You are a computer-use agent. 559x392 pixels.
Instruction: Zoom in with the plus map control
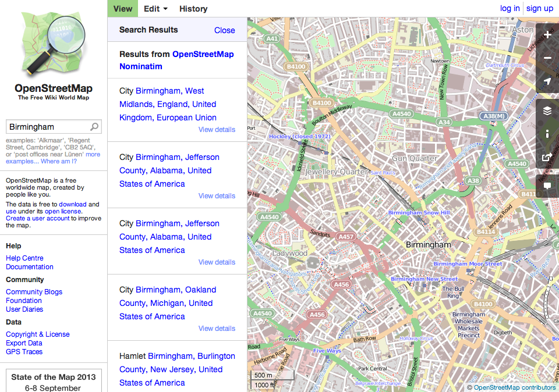547,35
